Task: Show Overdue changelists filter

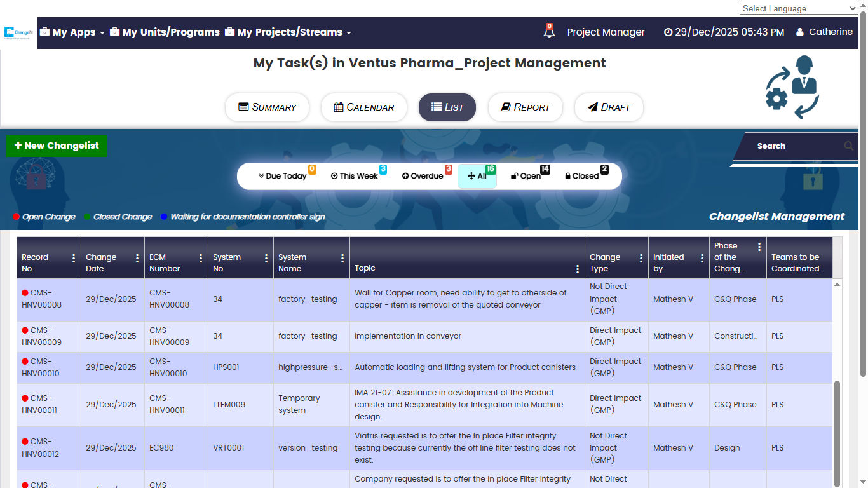Action: tap(423, 176)
